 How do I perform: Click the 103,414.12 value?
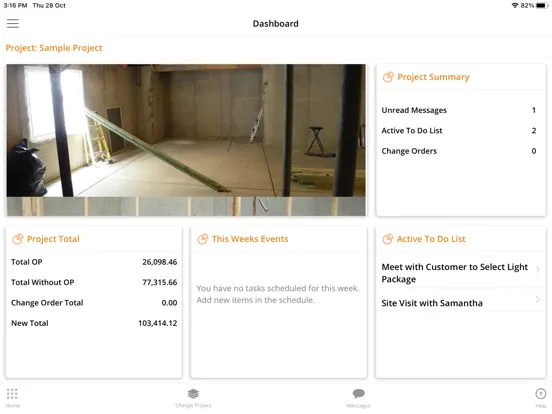(158, 323)
